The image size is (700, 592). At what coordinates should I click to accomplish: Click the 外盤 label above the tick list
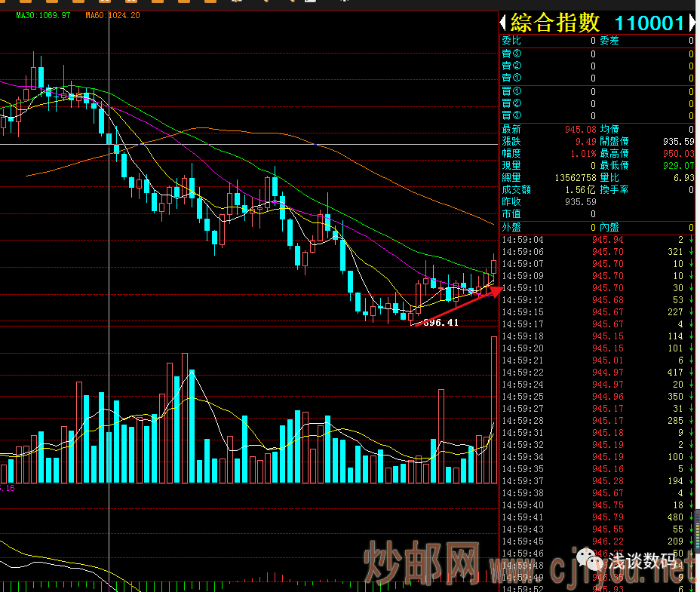[x=511, y=227]
